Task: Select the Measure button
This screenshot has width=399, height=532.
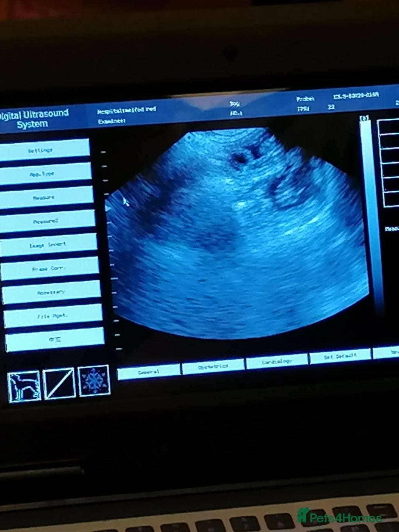Action: pos(47,197)
